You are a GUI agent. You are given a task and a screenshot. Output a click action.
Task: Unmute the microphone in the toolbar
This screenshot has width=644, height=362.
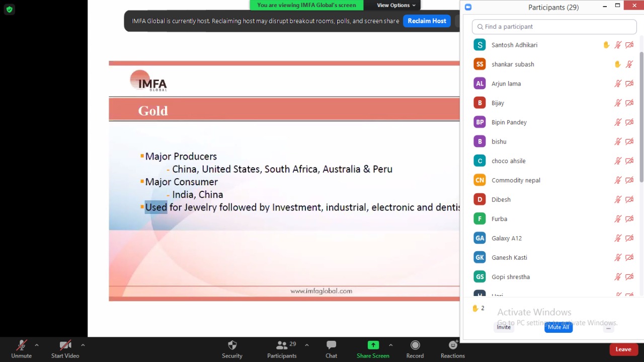point(21,349)
